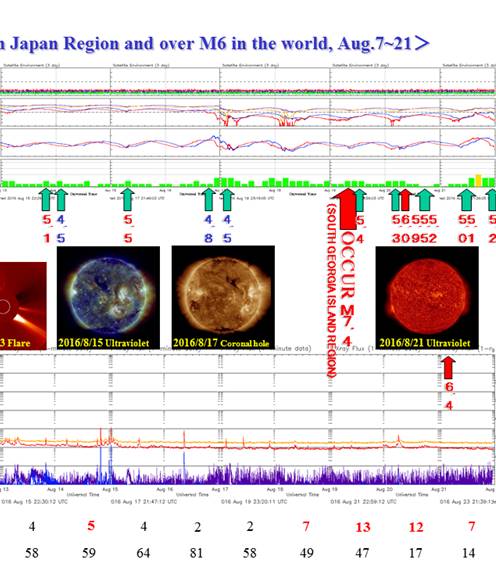Select the value 64 in the bottom row
Screen dimensions: 496x563
tap(143, 553)
